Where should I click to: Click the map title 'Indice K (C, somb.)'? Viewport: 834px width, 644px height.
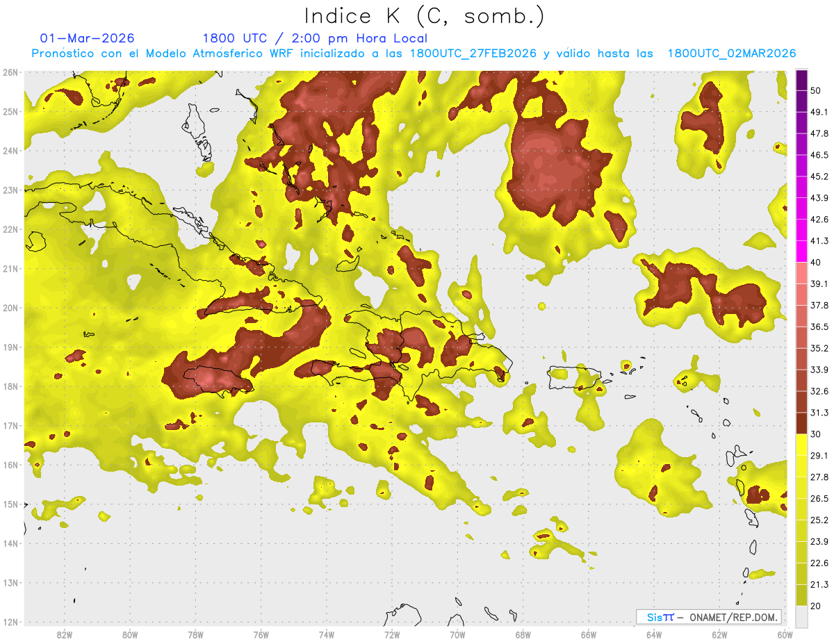[x=424, y=17]
